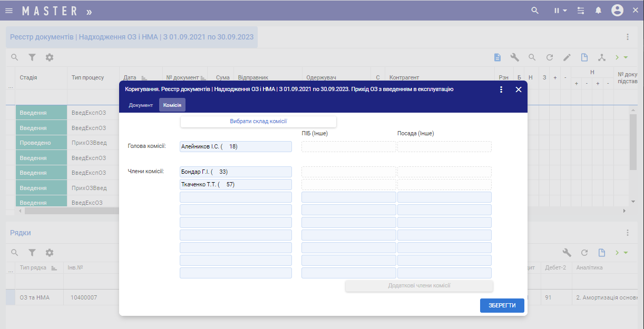Screen dimensions: 644x329
Task: Open gear settings in Рядки panel
Action: pos(50,253)
